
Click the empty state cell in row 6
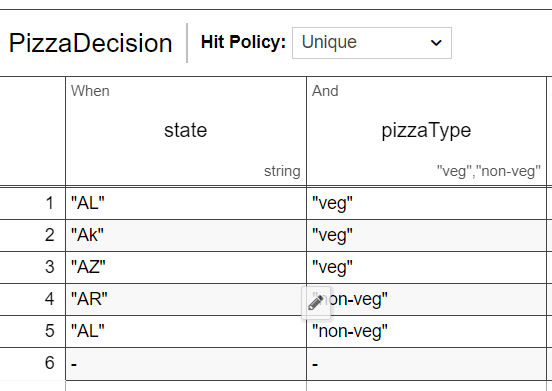186,364
